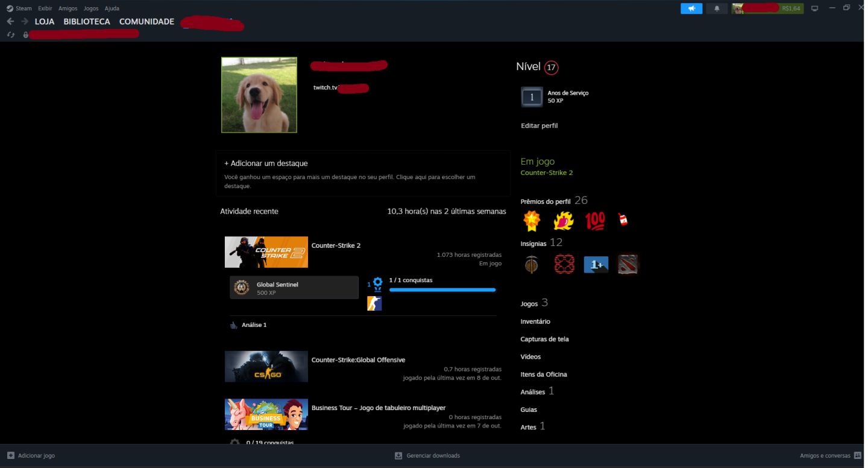Open notifications with the bell icon
The image size is (868, 468).
click(717, 8)
